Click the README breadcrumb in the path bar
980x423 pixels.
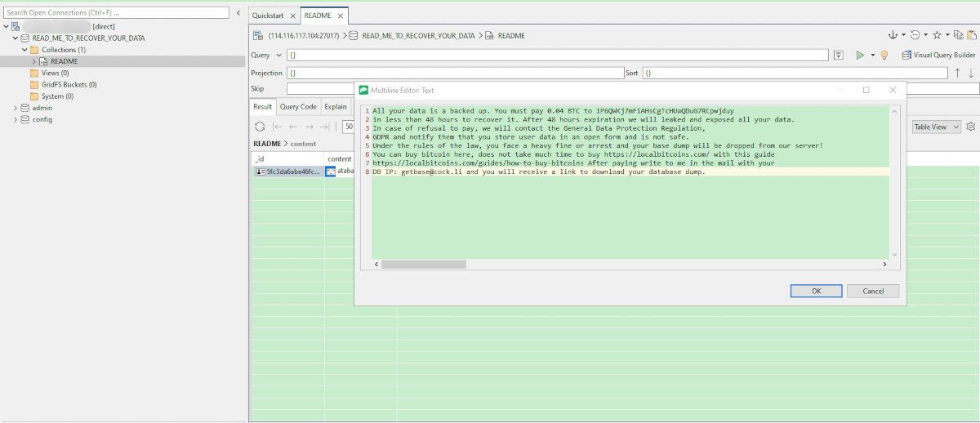click(511, 36)
